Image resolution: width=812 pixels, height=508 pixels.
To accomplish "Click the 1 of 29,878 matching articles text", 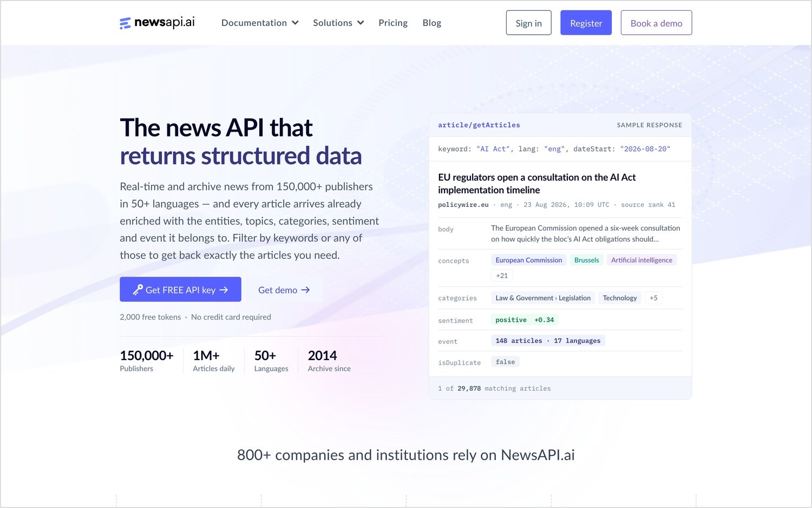I will click(494, 388).
